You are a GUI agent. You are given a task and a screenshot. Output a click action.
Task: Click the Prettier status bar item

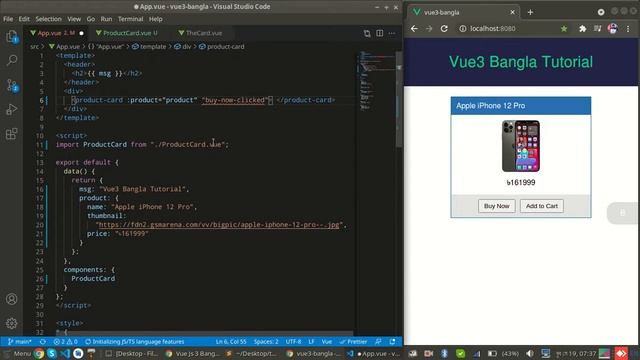coord(354,342)
